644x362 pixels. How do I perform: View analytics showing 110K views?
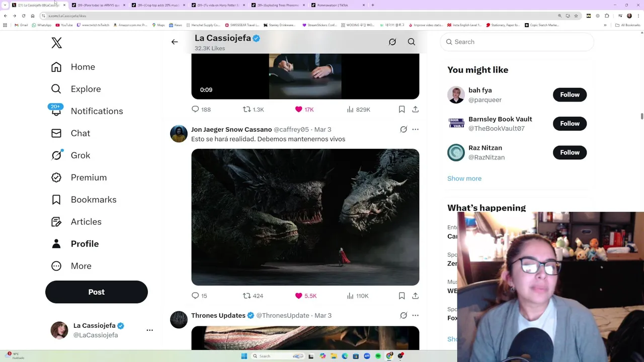(358, 296)
